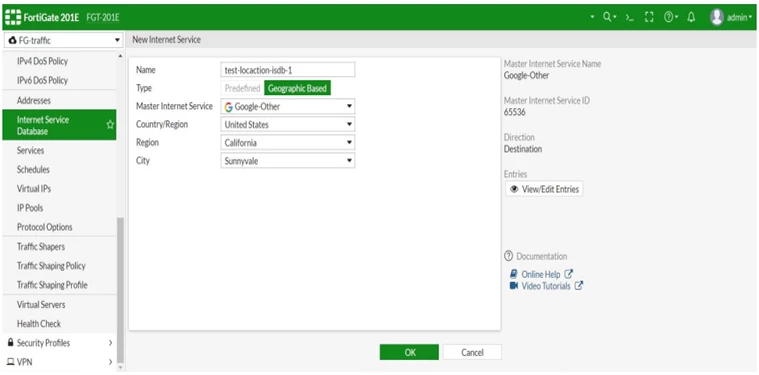
Task: Open the Master Internet Service dropdown
Action: click(x=288, y=106)
